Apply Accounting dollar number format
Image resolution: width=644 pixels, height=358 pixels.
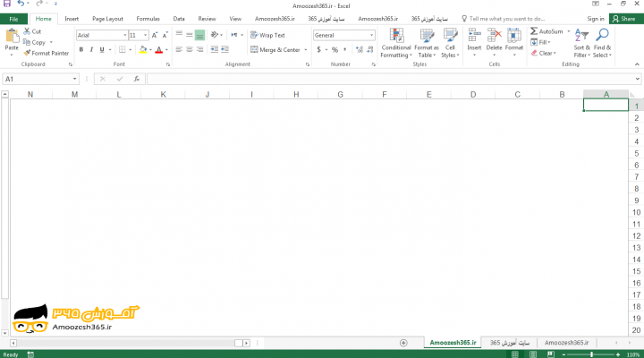click(318, 50)
